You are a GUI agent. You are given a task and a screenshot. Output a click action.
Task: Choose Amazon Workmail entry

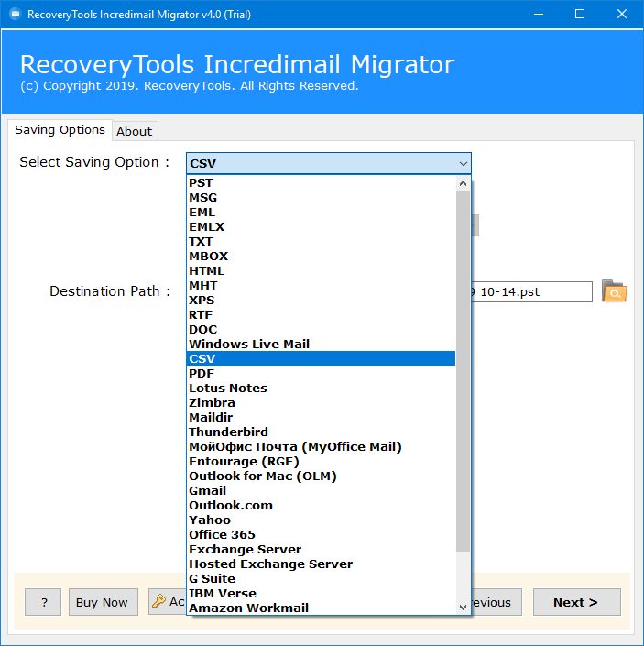321,608
